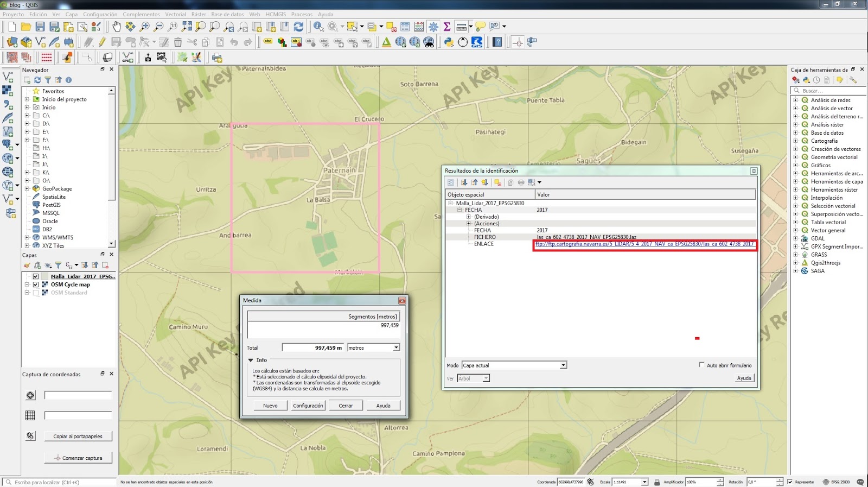This screenshot has width=868, height=487.
Task: Create a new project with the blank page icon
Action: click(12, 27)
